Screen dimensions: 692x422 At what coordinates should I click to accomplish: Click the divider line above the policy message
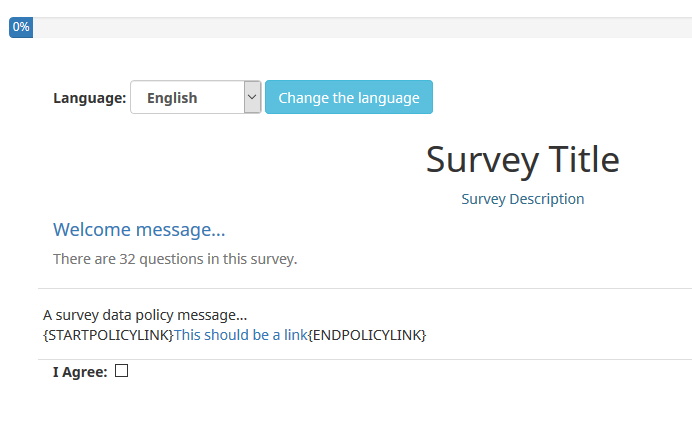360,289
